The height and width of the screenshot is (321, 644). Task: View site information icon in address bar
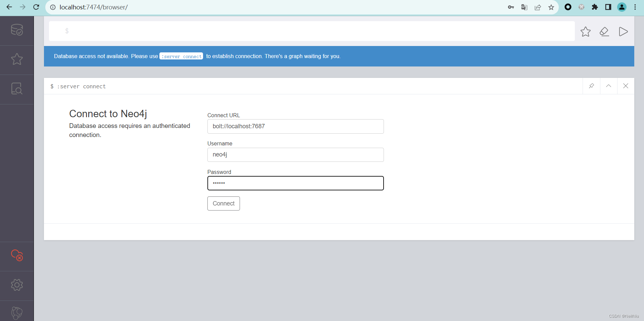click(x=53, y=7)
